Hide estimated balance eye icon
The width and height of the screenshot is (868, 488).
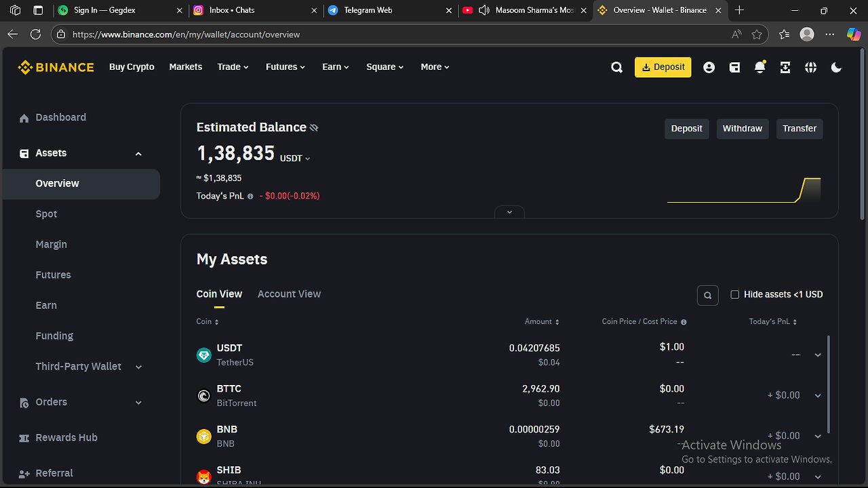[x=314, y=127]
